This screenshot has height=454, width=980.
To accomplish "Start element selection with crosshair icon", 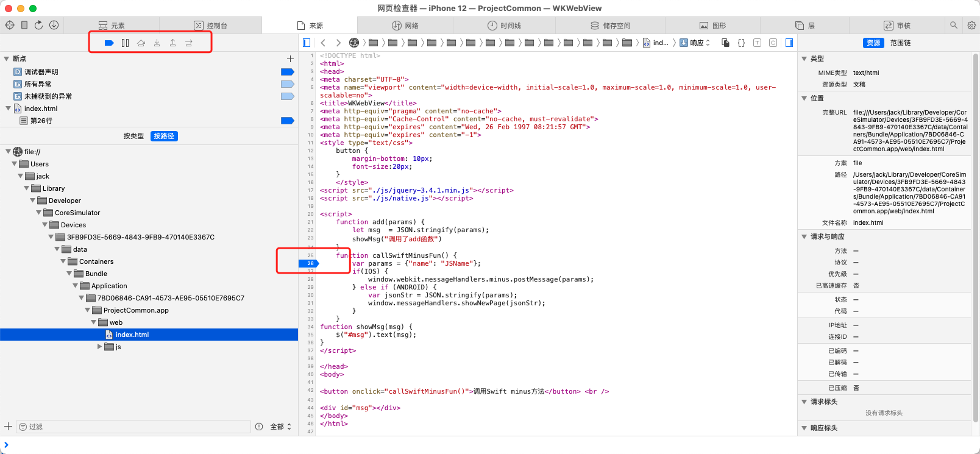I will click(x=10, y=25).
